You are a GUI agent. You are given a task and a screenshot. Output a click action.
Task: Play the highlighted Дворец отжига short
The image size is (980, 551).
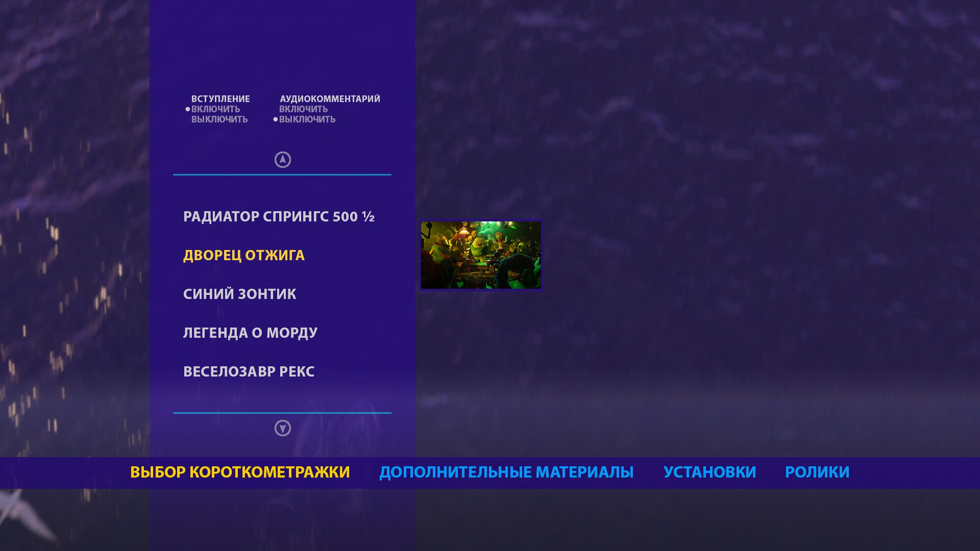click(243, 256)
